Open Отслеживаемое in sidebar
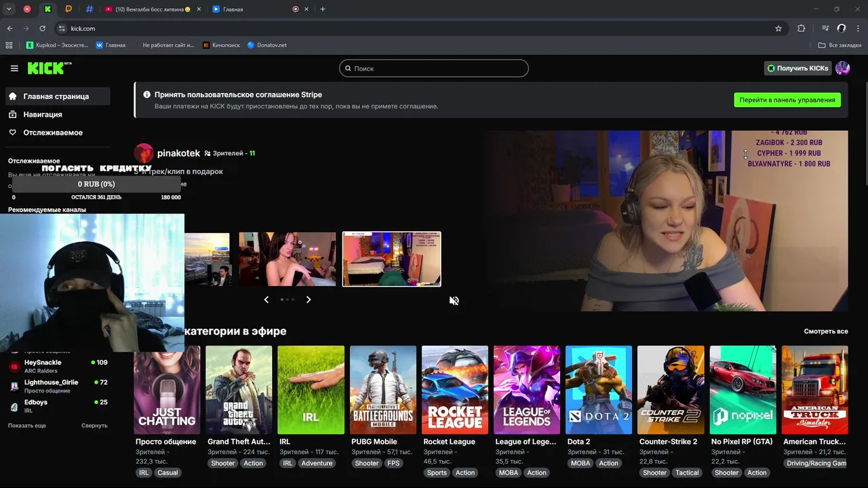This screenshot has height=488, width=868. point(53,132)
